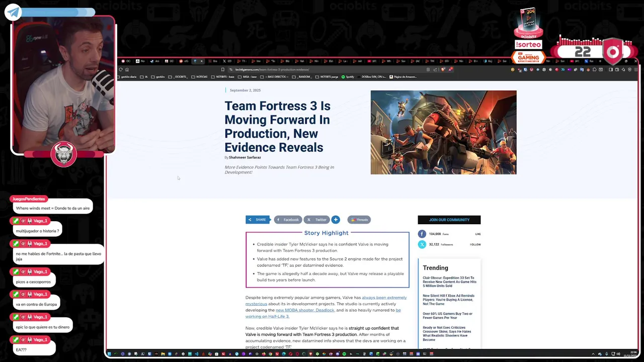Open 'Over 60% US Gamers' trending article
The image size is (644, 362).
[448, 316]
